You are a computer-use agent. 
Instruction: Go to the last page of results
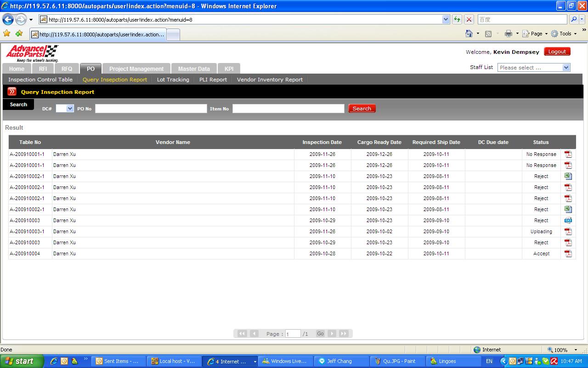click(x=344, y=333)
